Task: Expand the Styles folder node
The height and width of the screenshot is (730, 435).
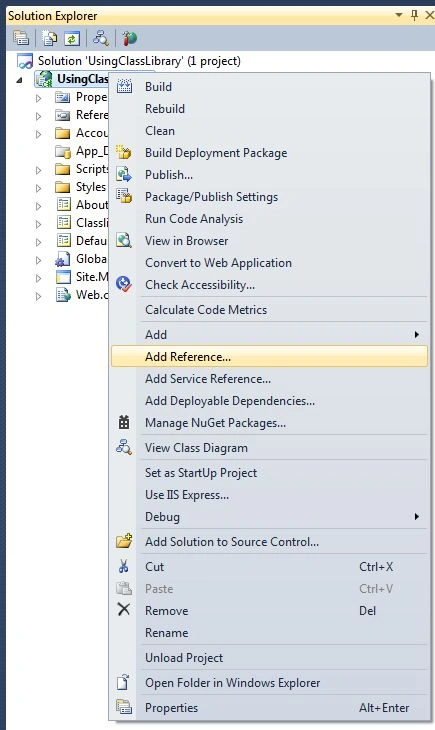Action: click(x=39, y=188)
